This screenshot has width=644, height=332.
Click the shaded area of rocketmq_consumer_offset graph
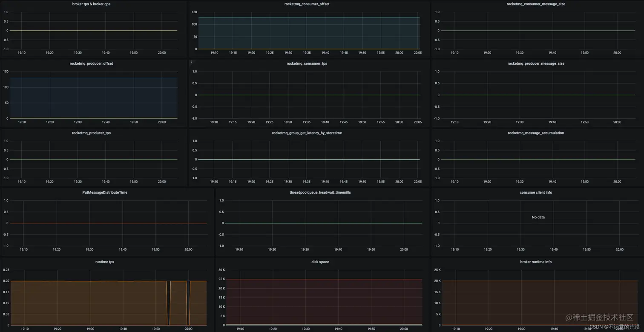[309, 33]
